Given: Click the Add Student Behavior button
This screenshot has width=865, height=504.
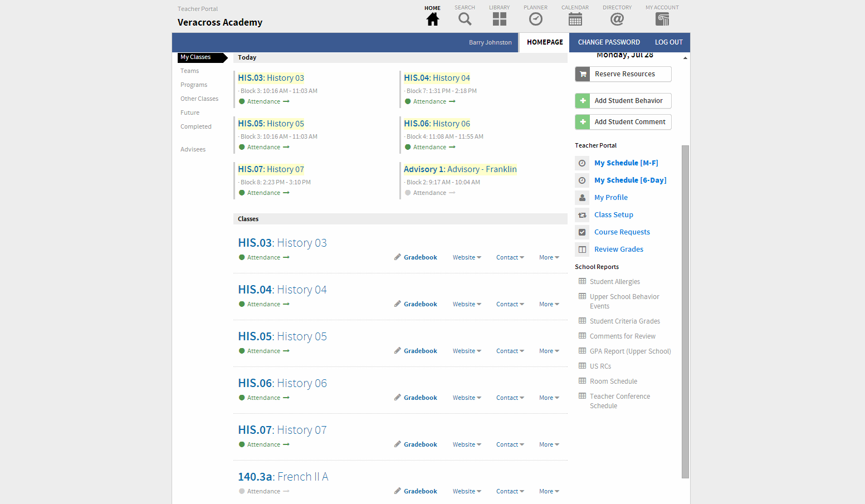Looking at the screenshot, I should 623,101.
